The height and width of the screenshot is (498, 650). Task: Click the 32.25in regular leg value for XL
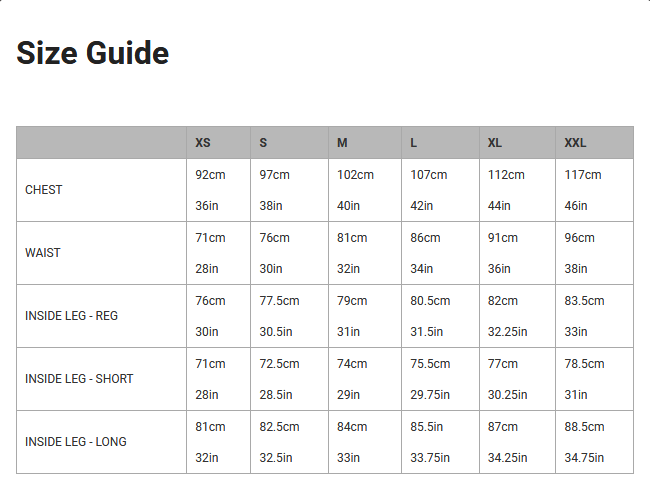click(x=507, y=332)
